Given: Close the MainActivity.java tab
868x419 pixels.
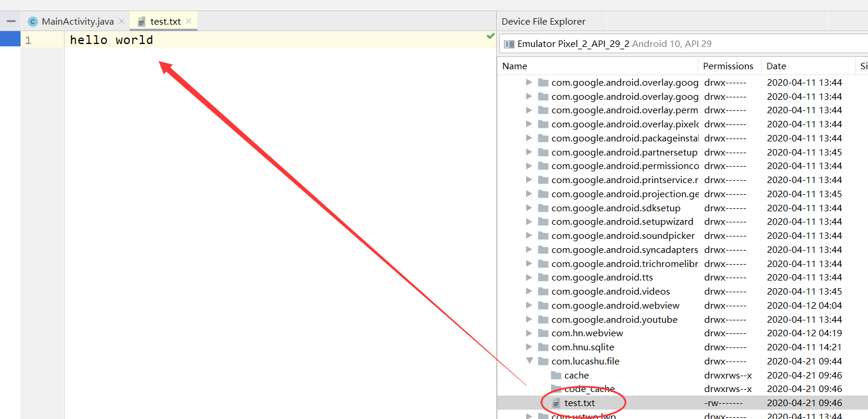Looking at the screenshot, I should point(122,21).
